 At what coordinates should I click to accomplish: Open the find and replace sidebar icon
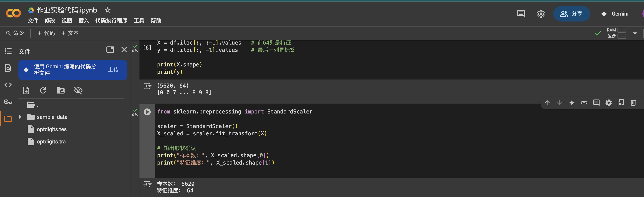(8, 68)
